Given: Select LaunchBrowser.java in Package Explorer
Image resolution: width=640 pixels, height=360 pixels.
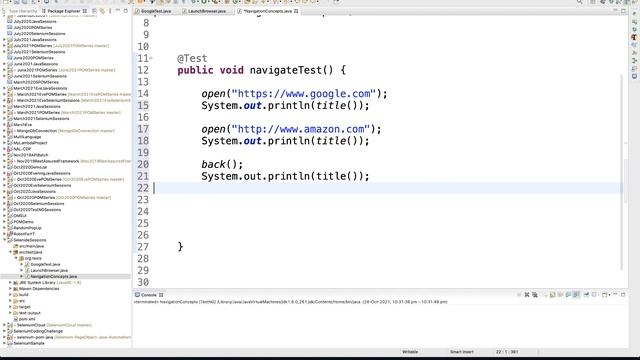Looking at the screenshot, I should tap(49, 271).
